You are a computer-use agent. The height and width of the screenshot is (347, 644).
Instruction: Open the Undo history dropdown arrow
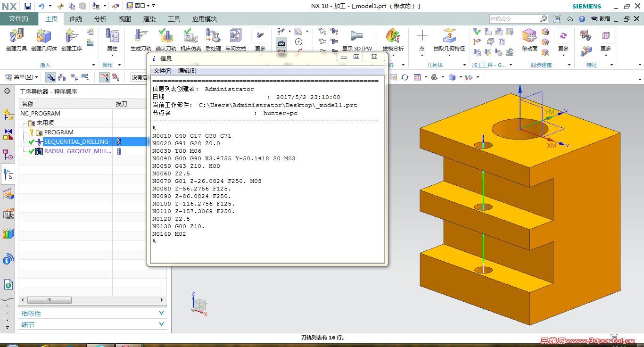point(49,6)
